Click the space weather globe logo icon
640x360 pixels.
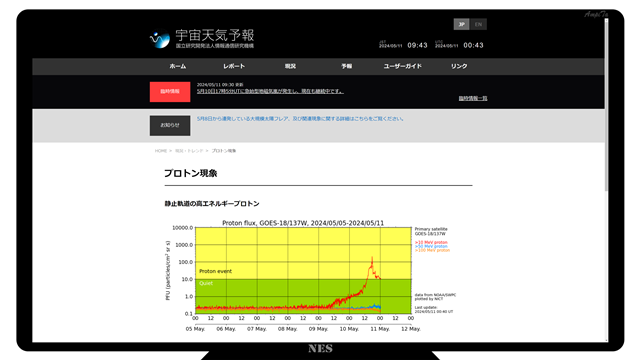coord(160,39)
